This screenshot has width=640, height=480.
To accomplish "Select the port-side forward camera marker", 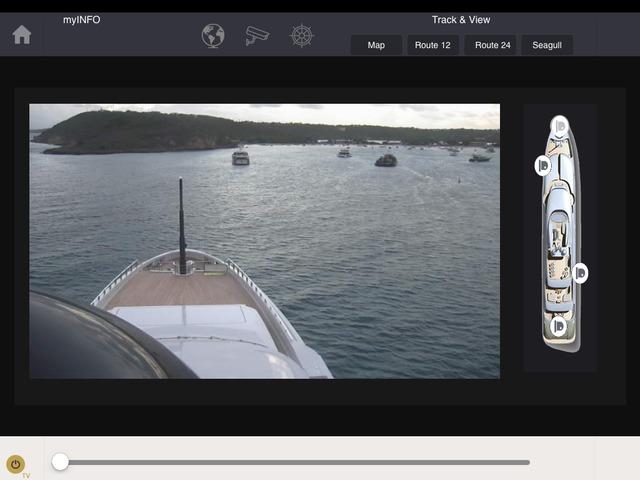I will coord(542,165).
